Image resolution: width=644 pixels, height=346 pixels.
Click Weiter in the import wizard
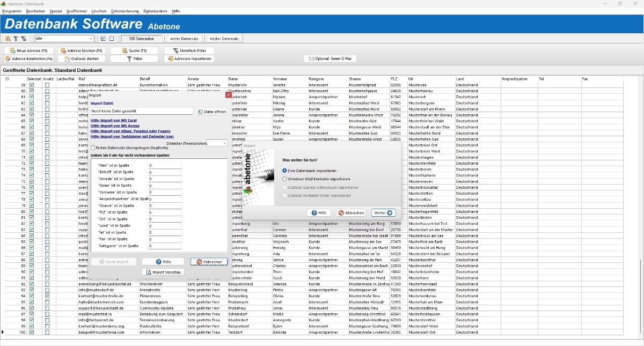383,213
